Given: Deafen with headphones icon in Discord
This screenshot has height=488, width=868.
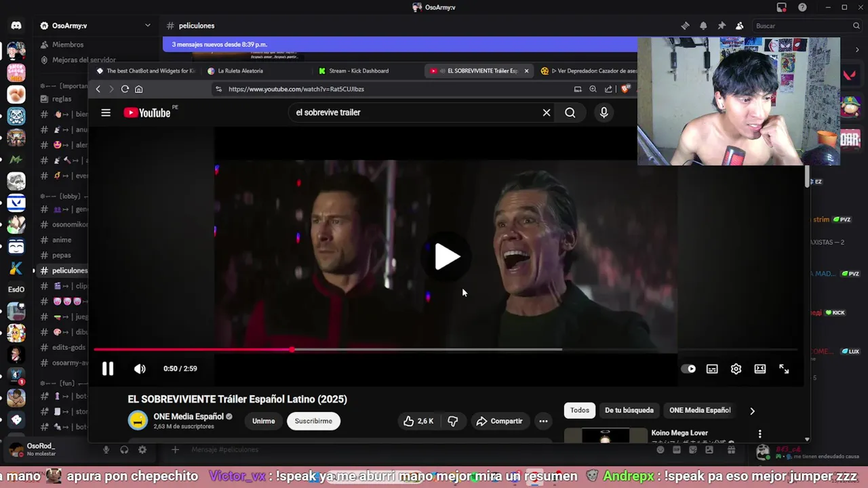Looking at the screenshot, I should coord(124,449).
